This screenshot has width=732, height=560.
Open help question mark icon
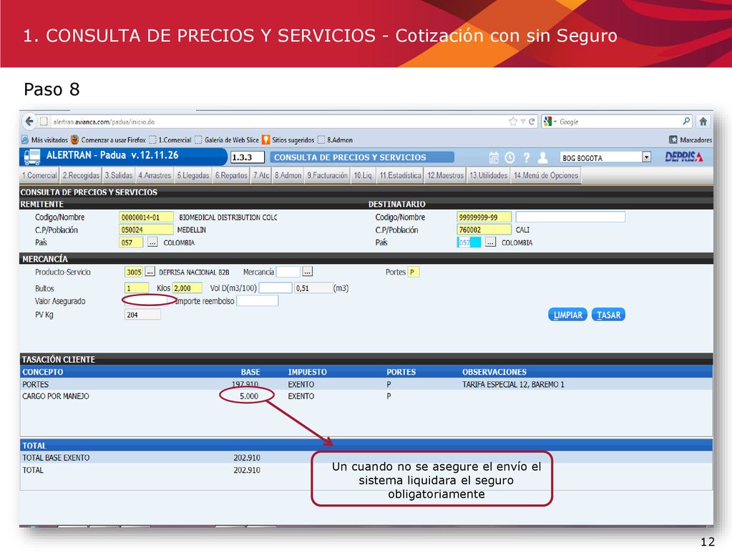click(x=527, y=158)
